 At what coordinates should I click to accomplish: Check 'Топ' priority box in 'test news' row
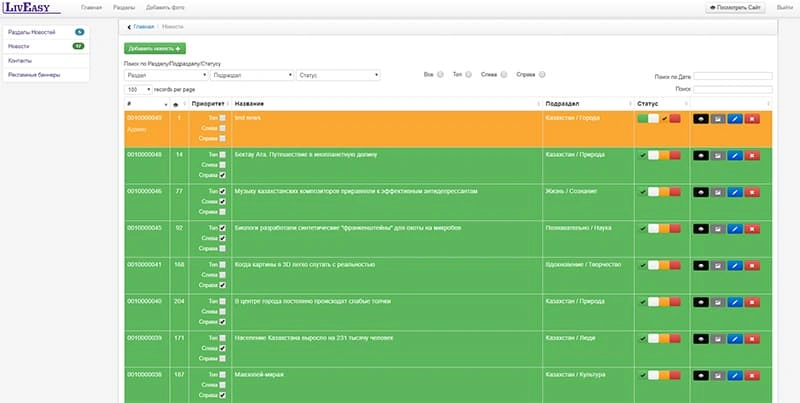click(222, 118)
